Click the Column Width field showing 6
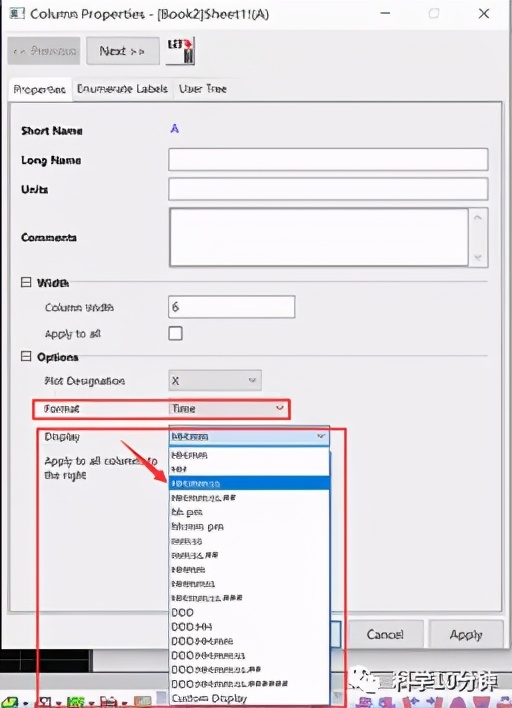 (x=232, y=307)
